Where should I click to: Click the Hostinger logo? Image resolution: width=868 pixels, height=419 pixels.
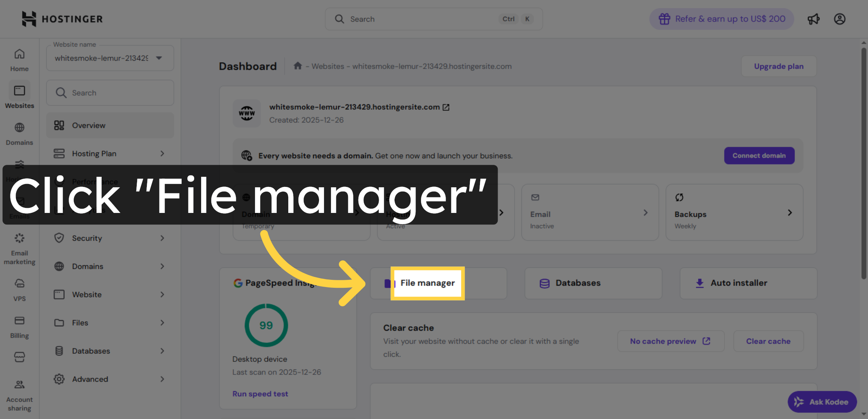[62, 19]
